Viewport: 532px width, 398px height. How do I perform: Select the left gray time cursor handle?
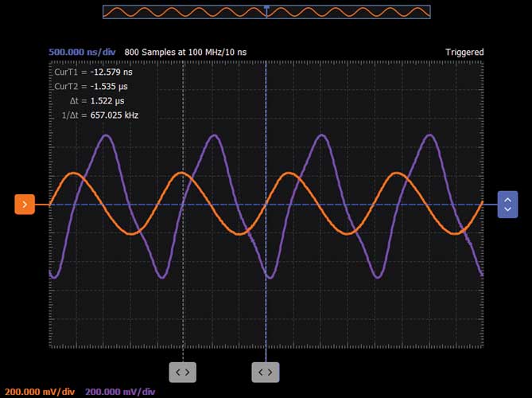(x=182, y=372)
